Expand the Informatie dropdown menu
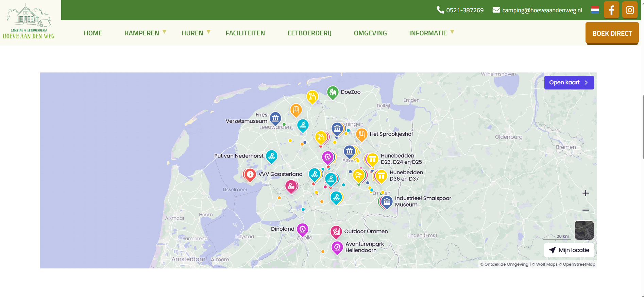The height and width of the screenshot is (297, 644). pos(431,33)
